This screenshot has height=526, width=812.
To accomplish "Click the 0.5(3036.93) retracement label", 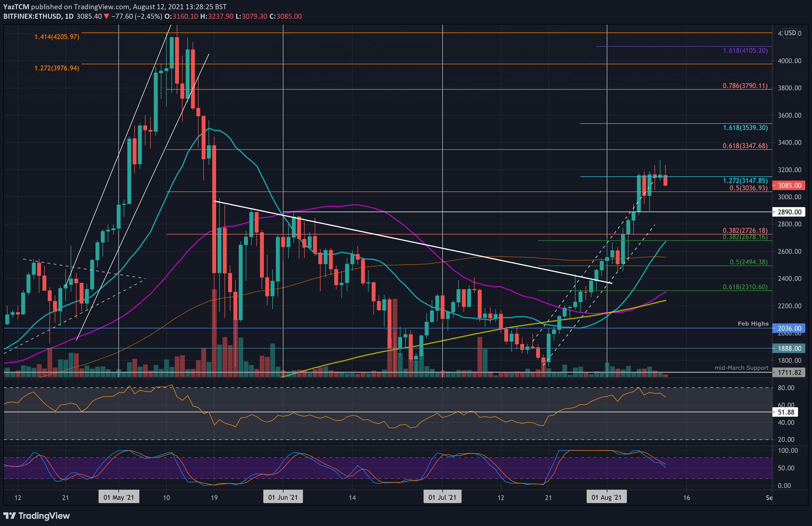I will (x=749, y=188).
